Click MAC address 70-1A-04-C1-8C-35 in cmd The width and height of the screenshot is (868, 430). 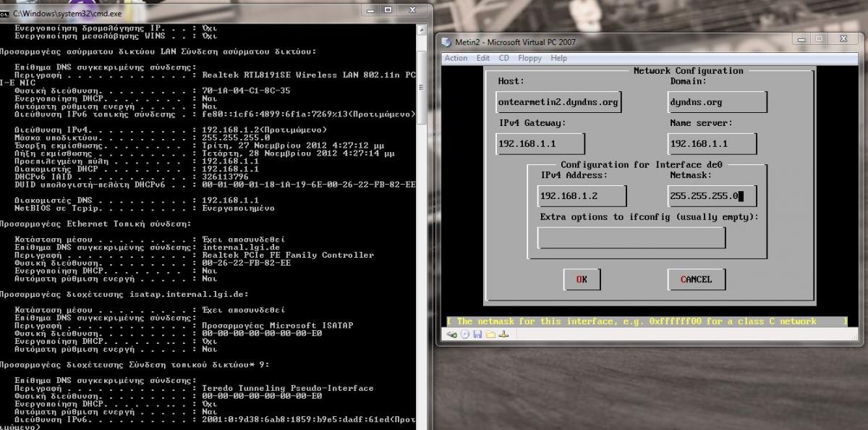tap(246, 90)
